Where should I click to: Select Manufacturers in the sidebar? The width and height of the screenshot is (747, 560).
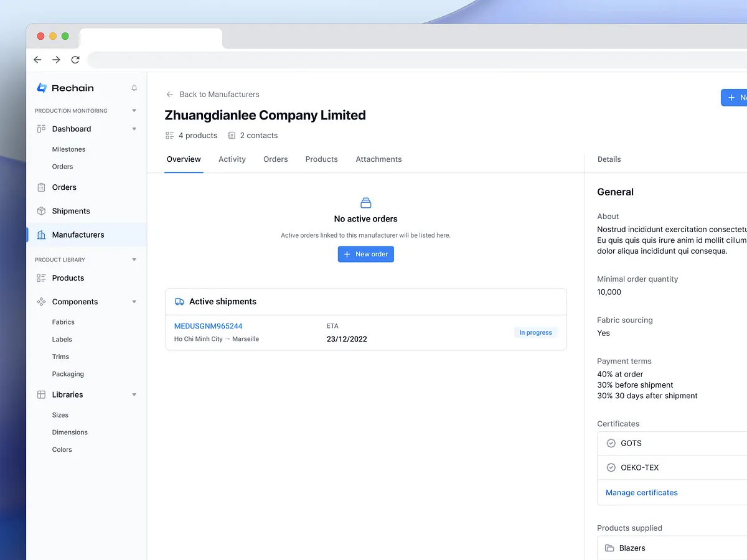click(x=78, y=235)
